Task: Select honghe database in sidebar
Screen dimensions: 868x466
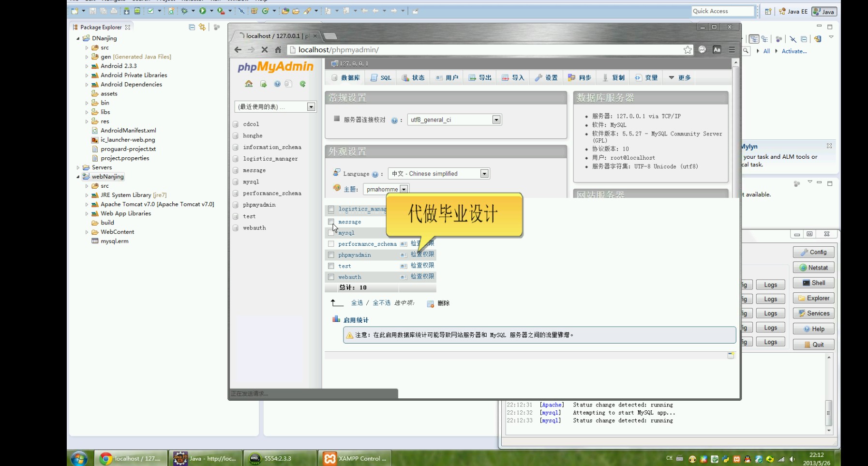Action: pyautogui.click(x=253, y=135)
